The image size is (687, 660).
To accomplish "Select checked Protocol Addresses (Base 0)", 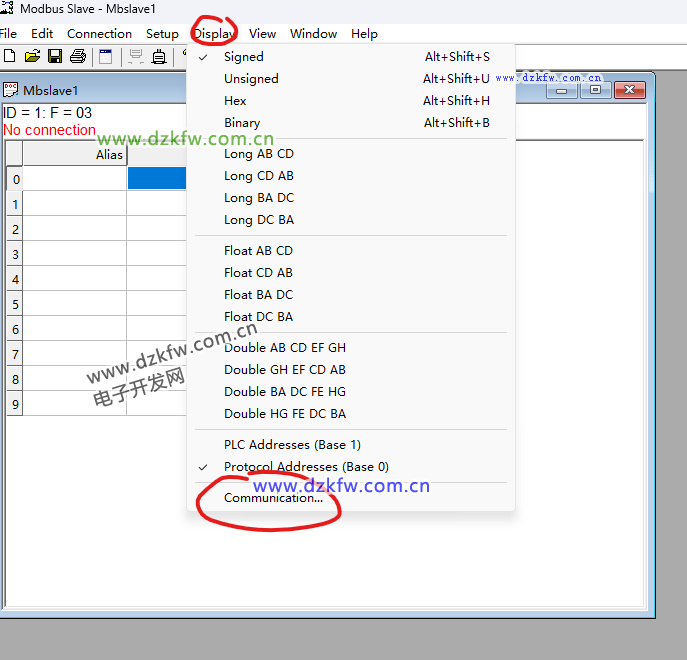I will pos(351,467).
